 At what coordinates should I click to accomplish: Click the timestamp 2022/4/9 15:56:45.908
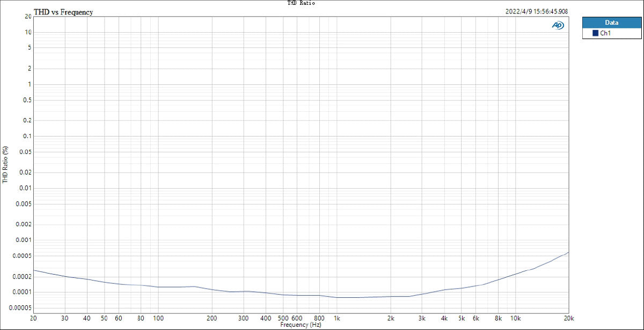tap(536, 10)
